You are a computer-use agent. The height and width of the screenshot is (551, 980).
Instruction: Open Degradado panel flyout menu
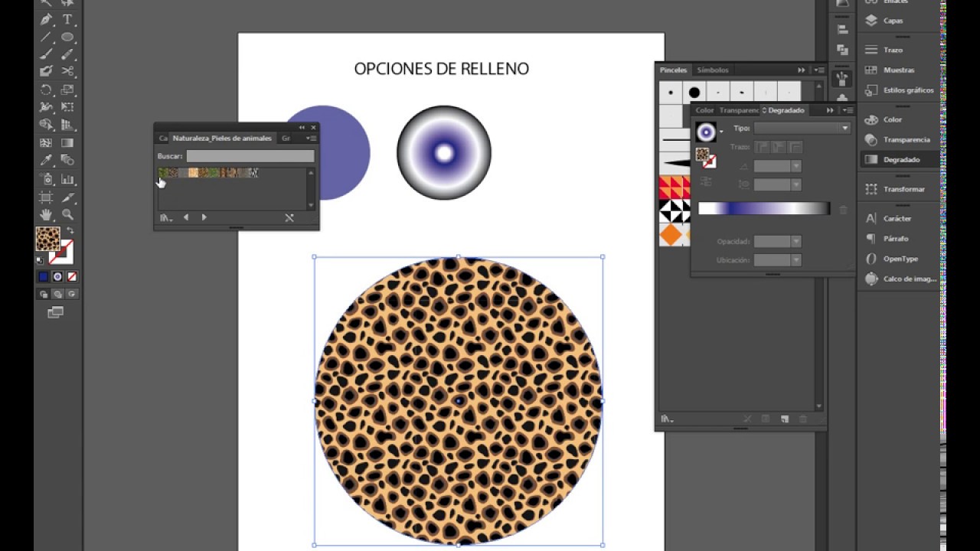(x=848, y=110)
